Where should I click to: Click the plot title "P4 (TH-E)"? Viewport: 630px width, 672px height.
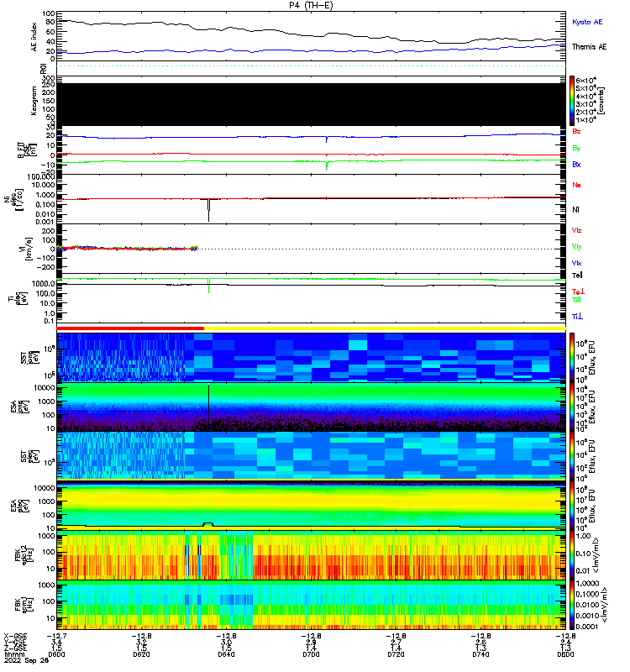(311, 5)
